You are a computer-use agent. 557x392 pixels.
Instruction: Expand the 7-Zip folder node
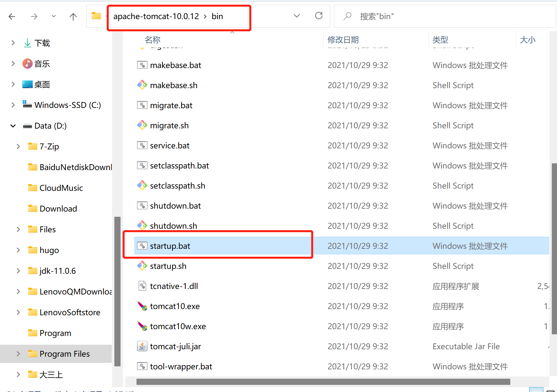pos(18,146)
